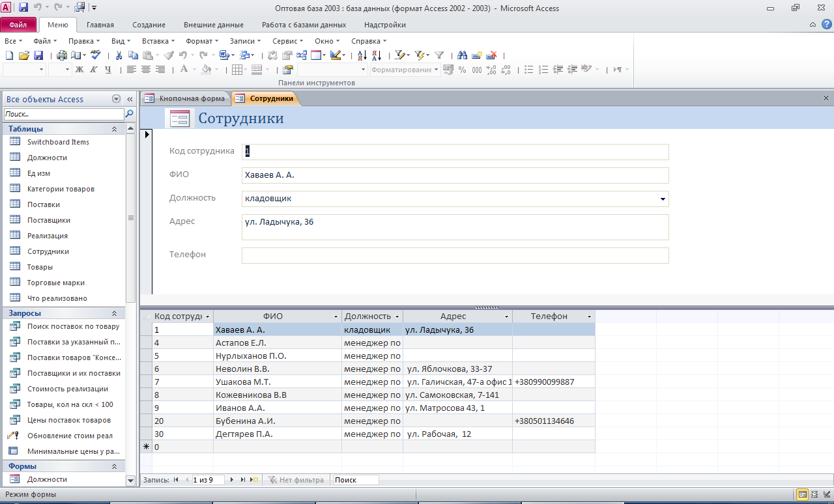Open the ФИО column header filter arrow

(336, 316)
